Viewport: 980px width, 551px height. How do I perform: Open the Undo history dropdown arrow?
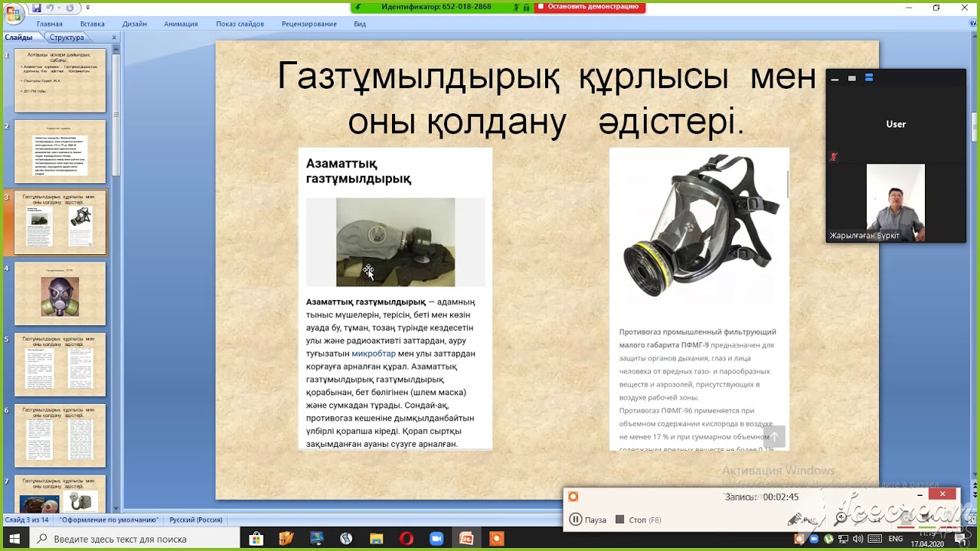tap(59, 8)
